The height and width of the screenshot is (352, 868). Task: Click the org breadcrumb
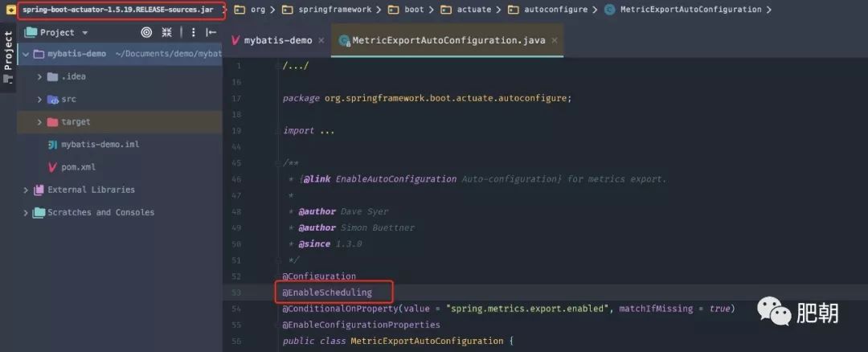[x=258, y=10]
